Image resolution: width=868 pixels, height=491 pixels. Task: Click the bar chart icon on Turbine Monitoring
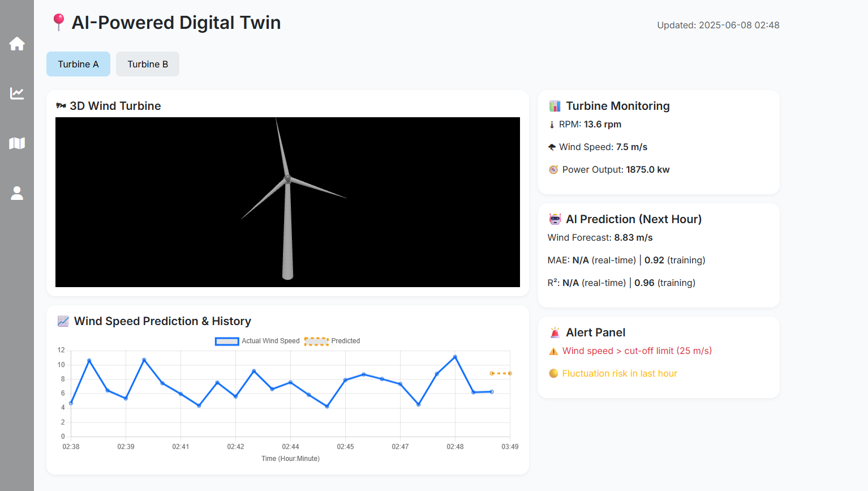coord(555,106)
